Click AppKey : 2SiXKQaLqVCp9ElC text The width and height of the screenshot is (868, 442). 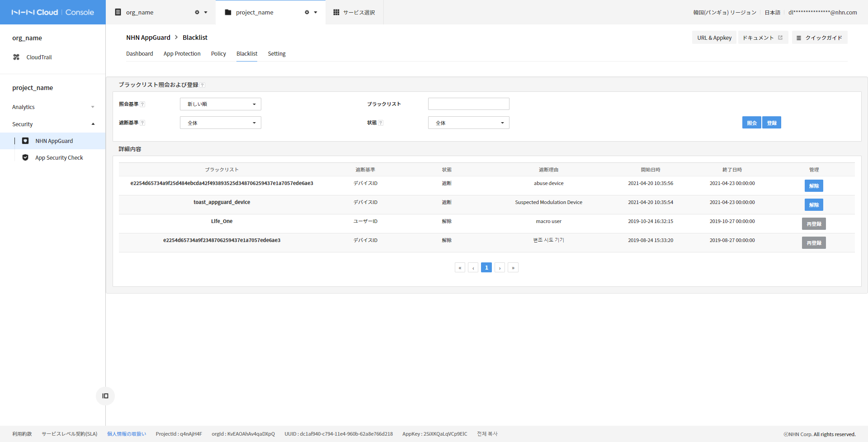tap(435, 434)
